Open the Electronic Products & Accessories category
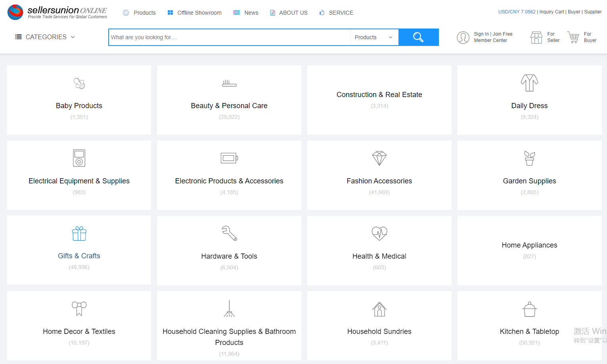Image resolution: width=607 pixels, height=364 pixels. [229, 181]
